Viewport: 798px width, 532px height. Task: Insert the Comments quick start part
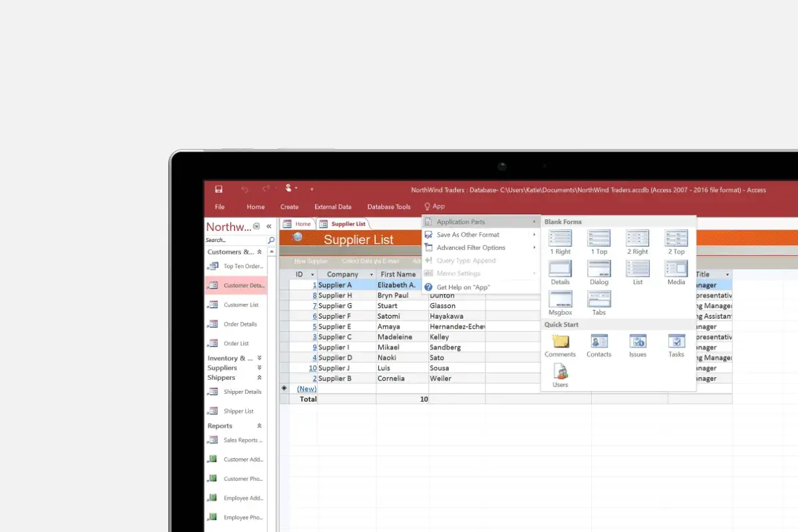click(x=560, y=346)
